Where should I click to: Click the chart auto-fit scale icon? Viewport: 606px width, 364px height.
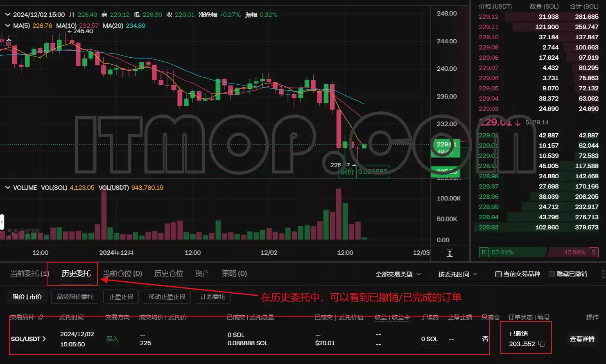(x=450, y=253)
